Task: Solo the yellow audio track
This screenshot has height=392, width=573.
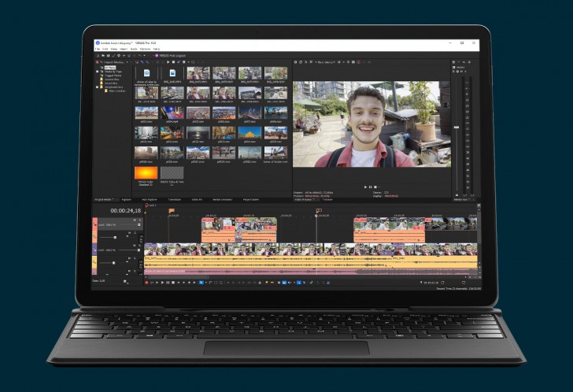Action: (135, 258)
